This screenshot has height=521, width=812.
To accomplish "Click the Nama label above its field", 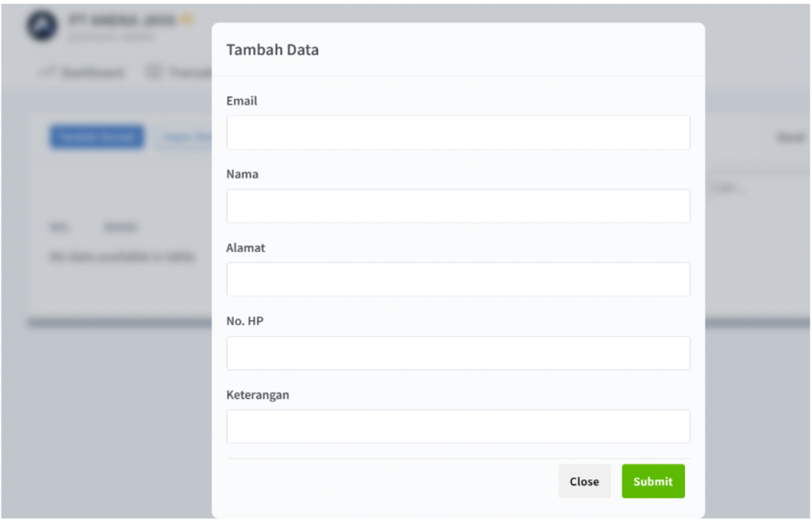I will pyautogui.click(x=242, y=174).
